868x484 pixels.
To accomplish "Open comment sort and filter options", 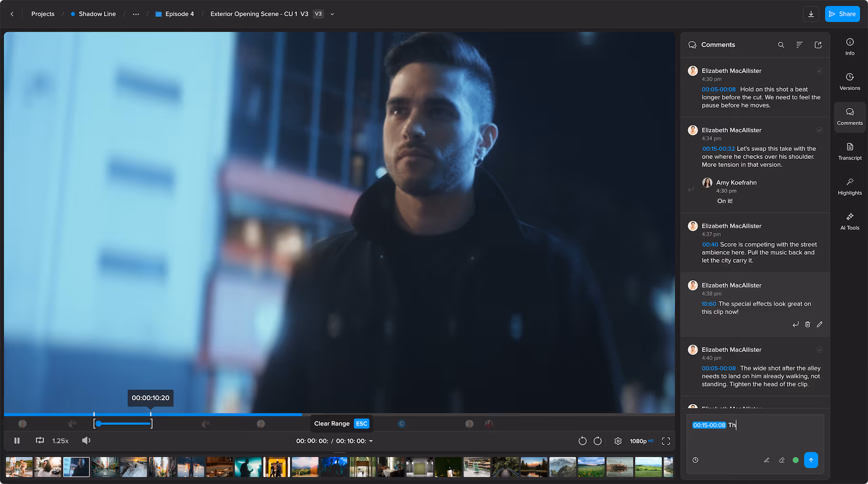I will pos(799,45).
